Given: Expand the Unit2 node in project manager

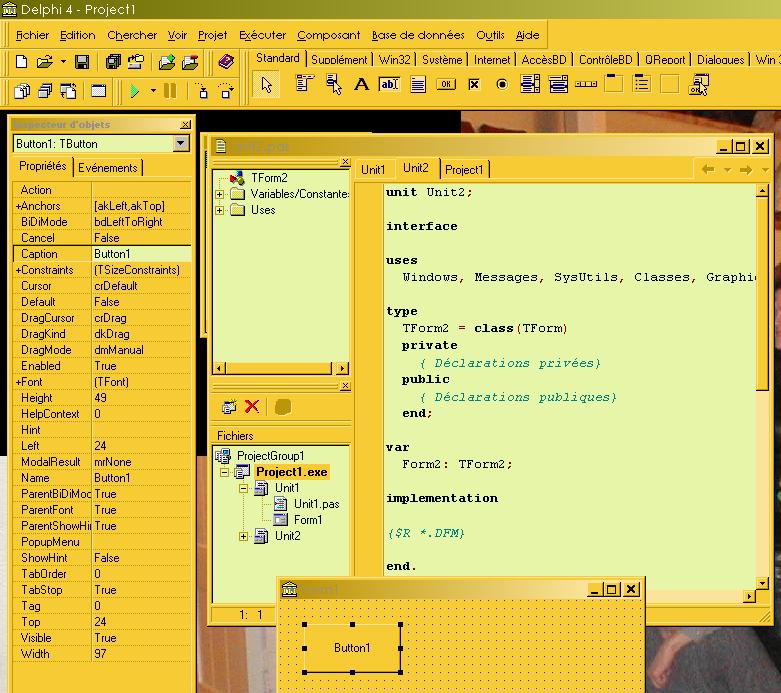Looking at the screenshot, I should (x=243, y=536).
